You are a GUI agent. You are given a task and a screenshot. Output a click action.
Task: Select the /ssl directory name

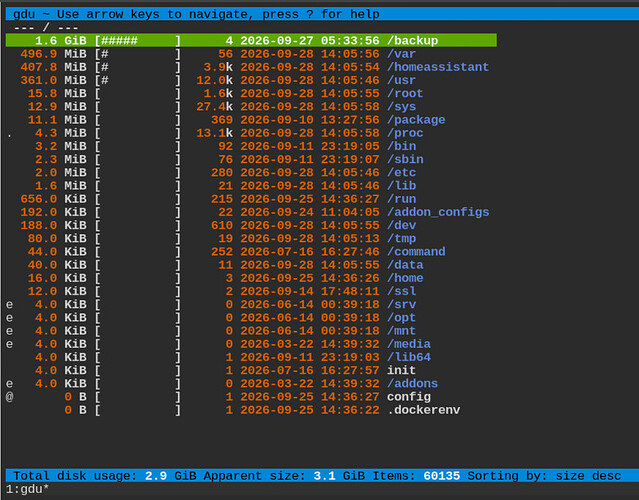401,291
